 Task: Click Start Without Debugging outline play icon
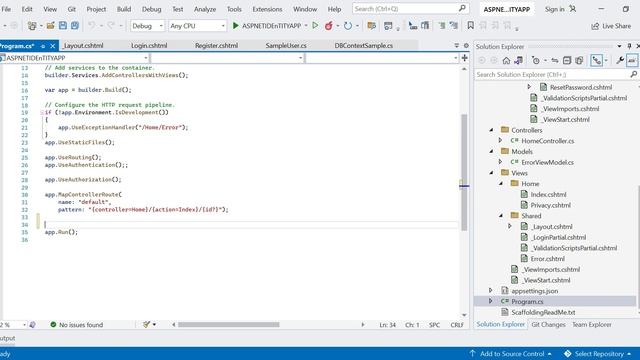coord(315,26)
